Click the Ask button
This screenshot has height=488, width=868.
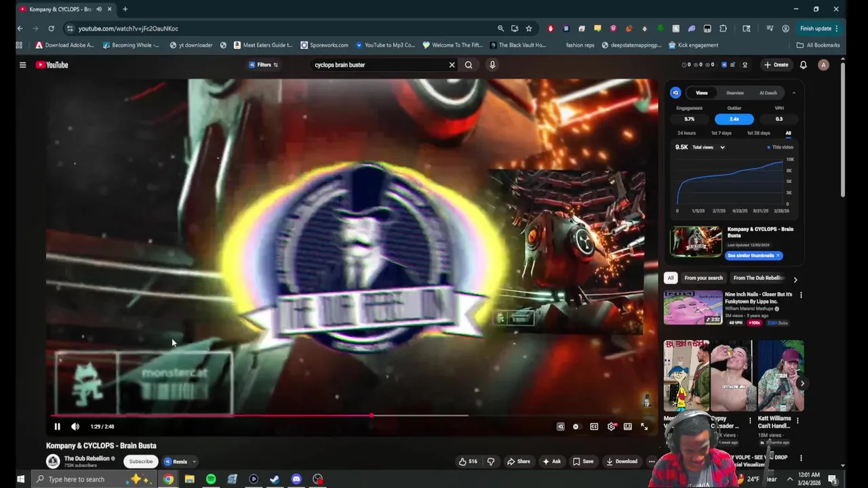[x=551, y=462]
